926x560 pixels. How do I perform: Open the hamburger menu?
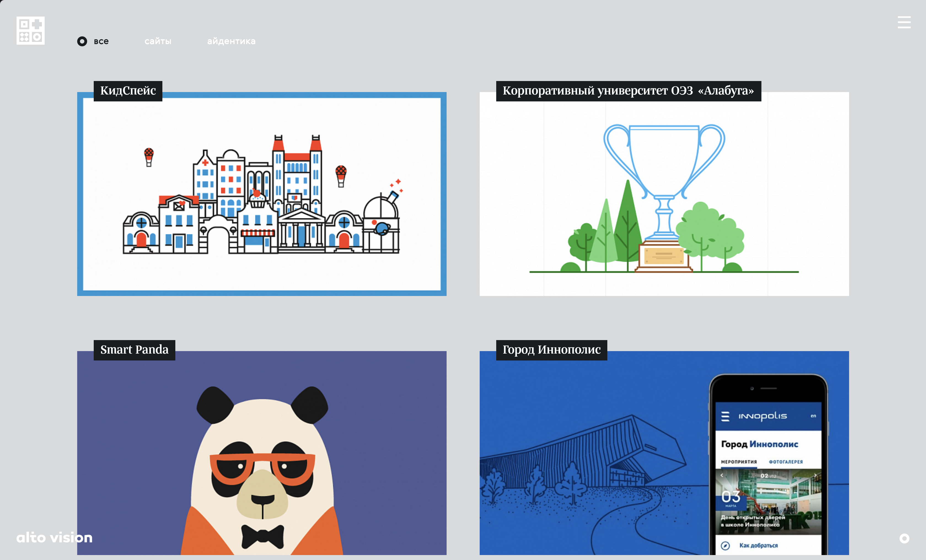(x=904, y=22)
